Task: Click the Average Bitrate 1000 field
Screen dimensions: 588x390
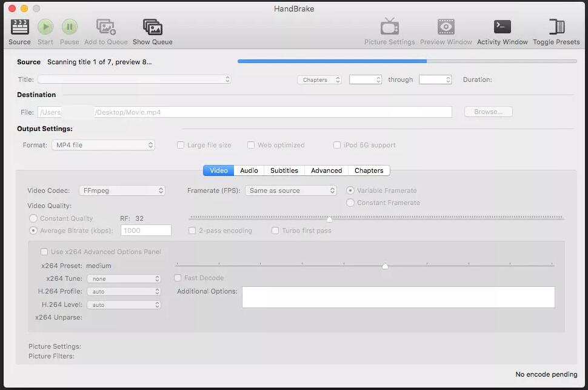Action: [x=146, y=230]
